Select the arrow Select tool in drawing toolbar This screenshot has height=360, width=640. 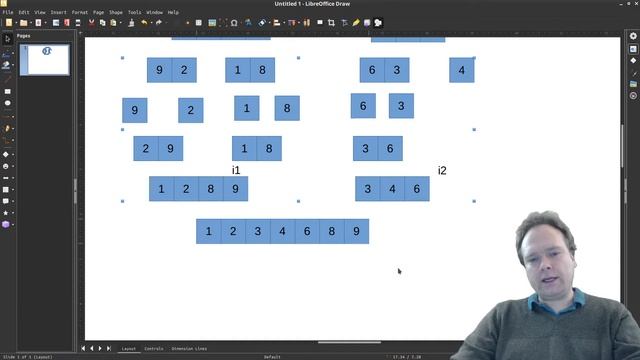pyautogui.click(x=7, y=39)
